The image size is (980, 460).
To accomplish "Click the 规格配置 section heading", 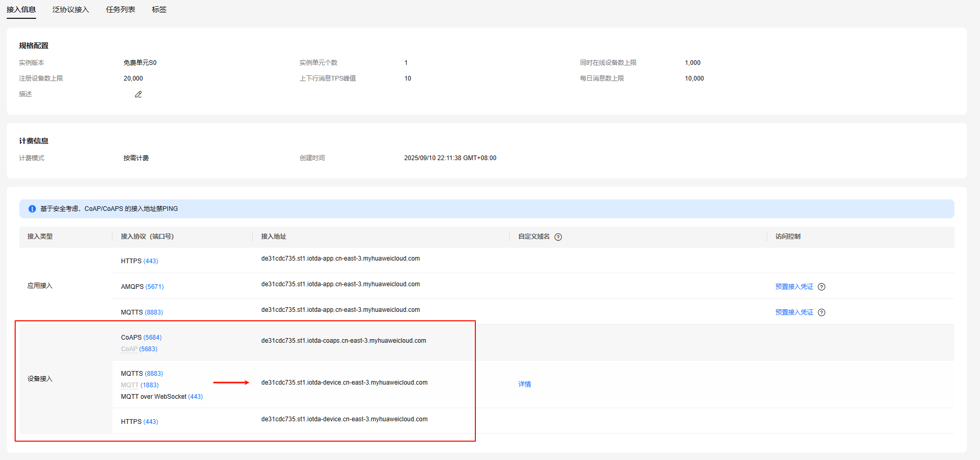I will pyautogui.click(x=33, y=46).
